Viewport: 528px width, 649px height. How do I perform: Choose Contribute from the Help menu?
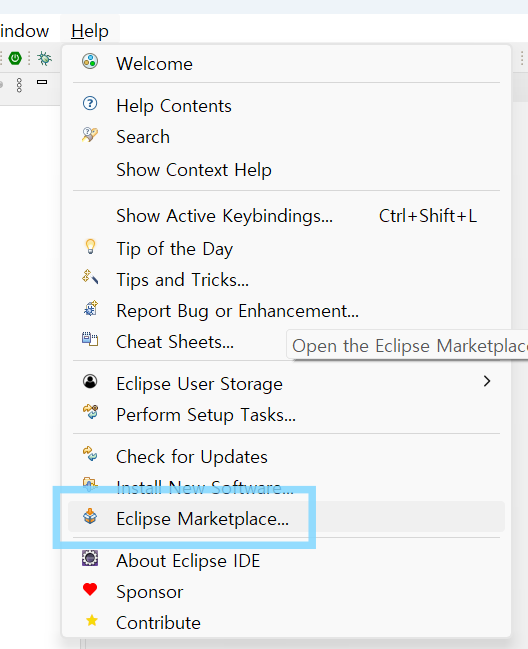tap(286, 623)
